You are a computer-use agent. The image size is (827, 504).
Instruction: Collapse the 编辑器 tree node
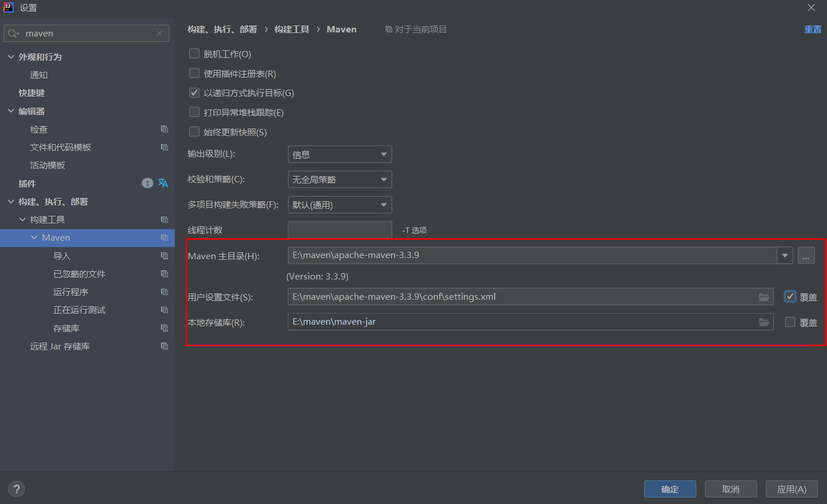[x=11, y=111]
